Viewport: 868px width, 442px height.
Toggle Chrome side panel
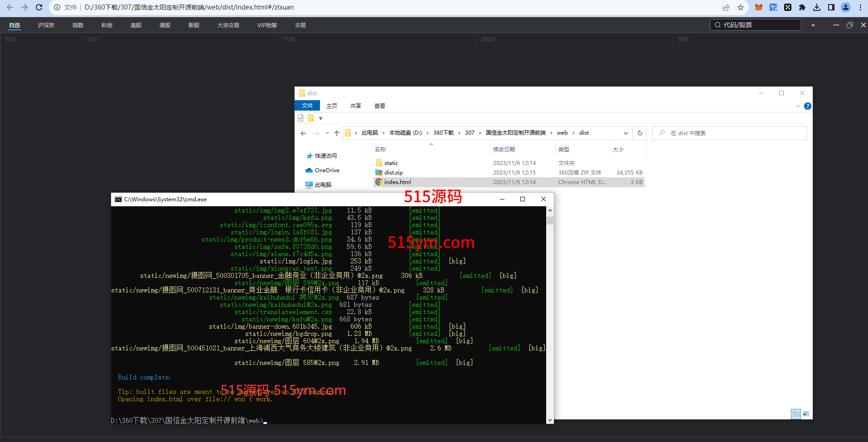coord(831,7)
